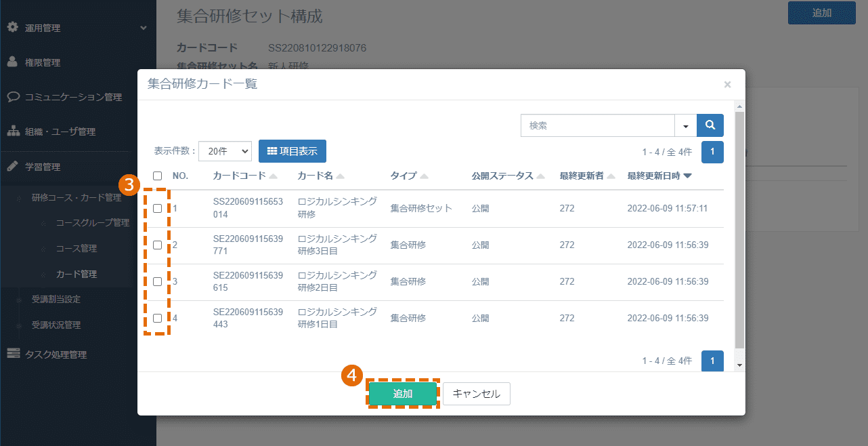This screenshot has width=868, height=446.
Task: Open search options dropdown arrow
Action: point(685,125)
